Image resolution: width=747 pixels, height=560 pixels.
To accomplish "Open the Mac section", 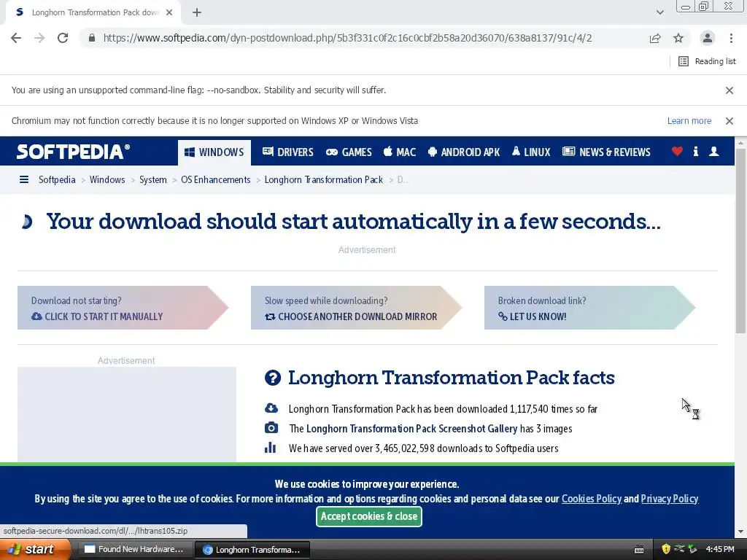I will click(x=400, y=152).
